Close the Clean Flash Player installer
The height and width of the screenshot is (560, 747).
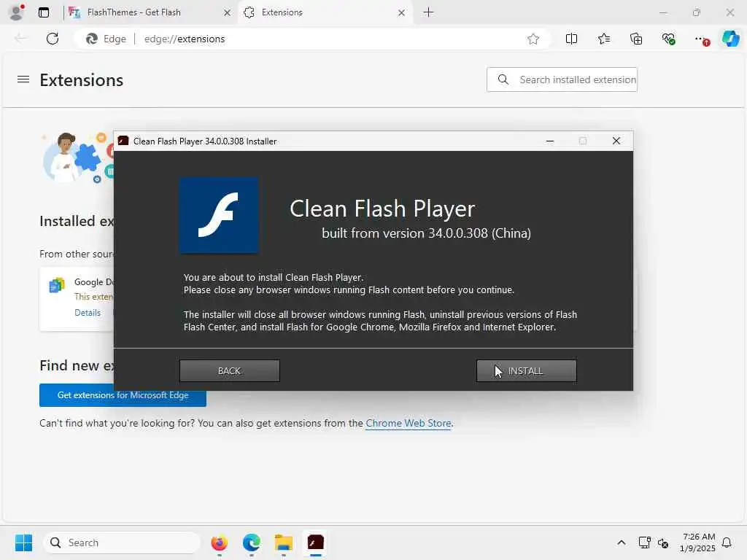point(616,141)
